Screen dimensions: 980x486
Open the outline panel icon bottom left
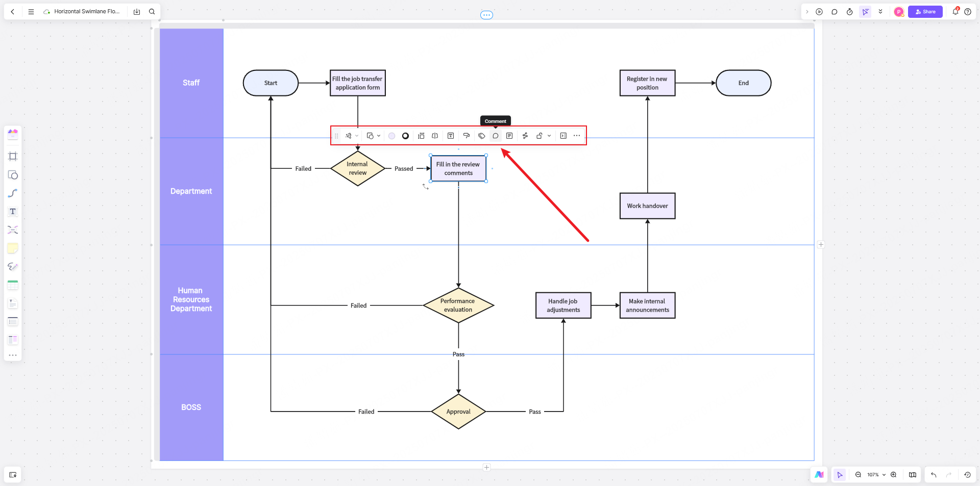click(13, 474)
